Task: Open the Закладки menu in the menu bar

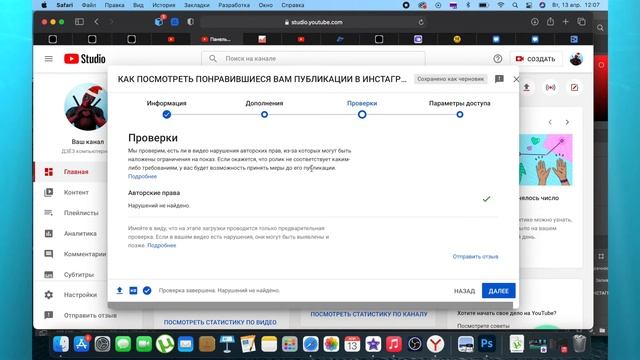Action: click(196, 5)
